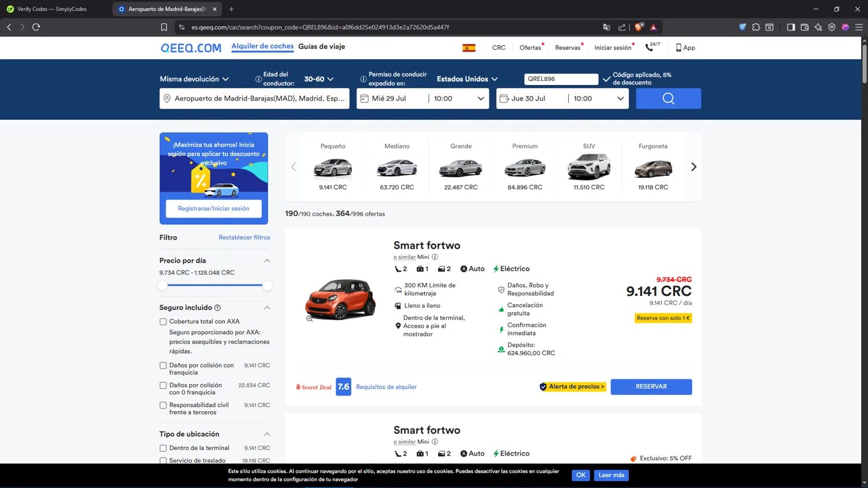Open the Leo AI sparkle icon
868x488 pixels.
coord(818,27)
